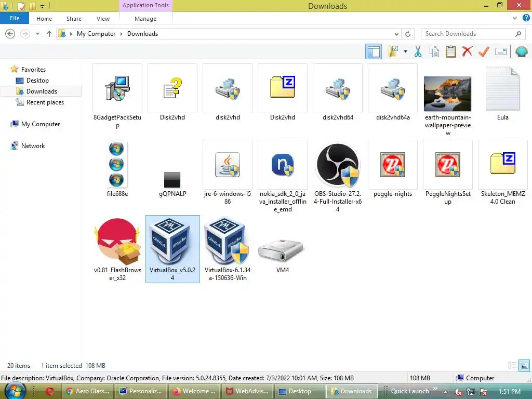Open Network in the navigation pane

click(33, 146)
